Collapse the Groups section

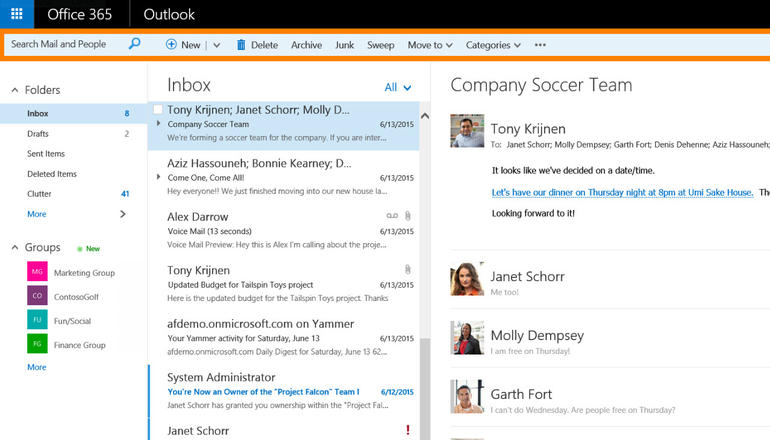click(x=14, y=248)
